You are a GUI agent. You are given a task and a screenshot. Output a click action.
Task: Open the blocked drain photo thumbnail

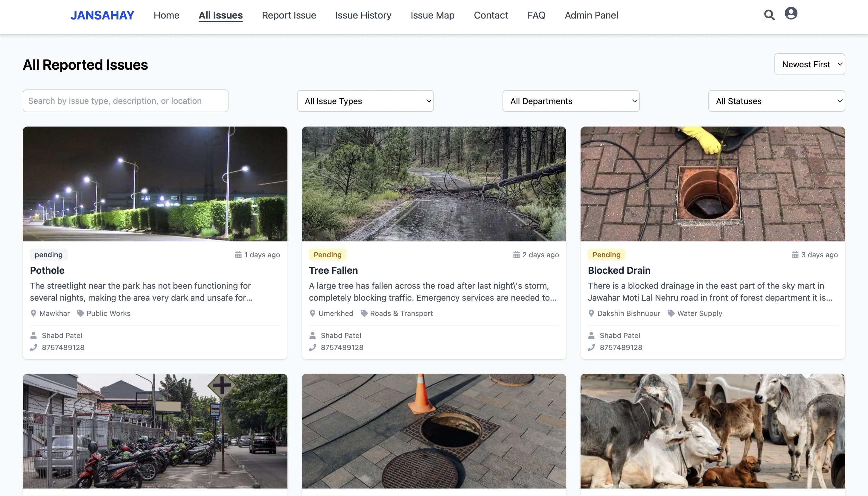coord(712,184)
